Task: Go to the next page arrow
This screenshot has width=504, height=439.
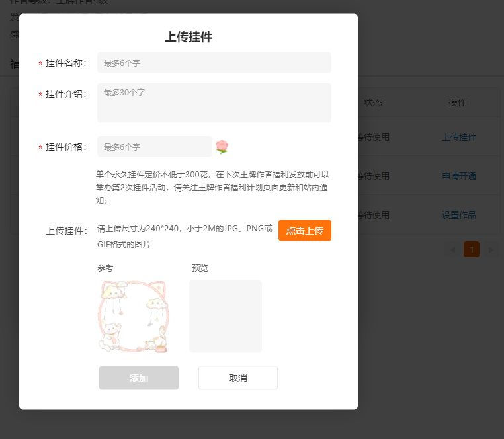Action: 491,250
